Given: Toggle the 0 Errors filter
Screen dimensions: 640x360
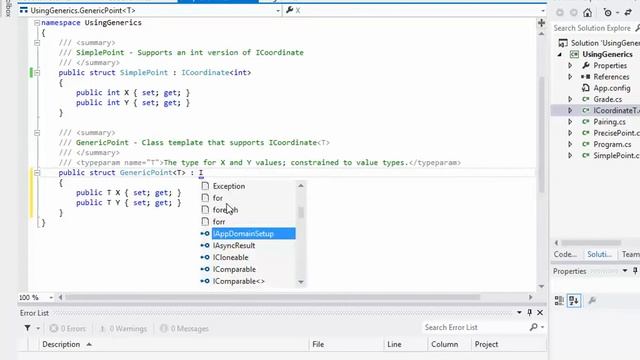Looking at the screenshot, I should click(68, 329).
